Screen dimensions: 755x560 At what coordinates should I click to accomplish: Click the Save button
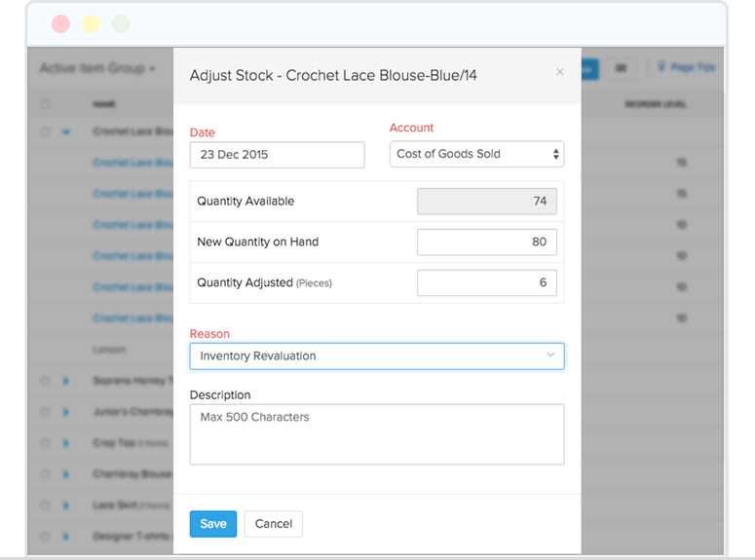(x=212, y=524)
